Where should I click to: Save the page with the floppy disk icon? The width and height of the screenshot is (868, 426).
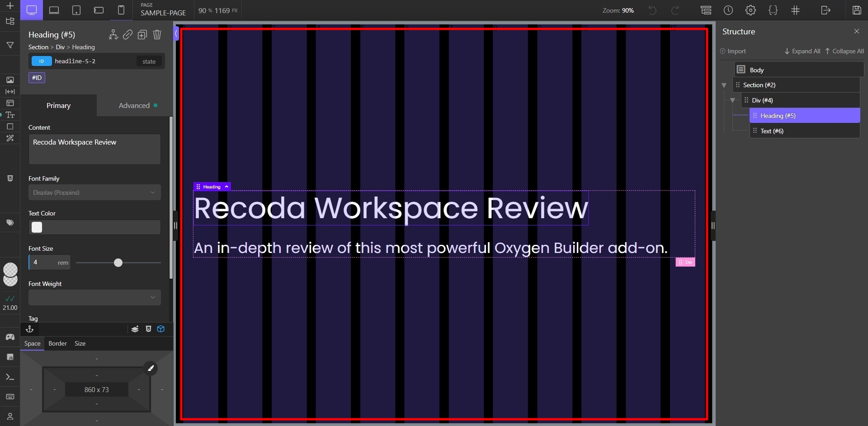coord(857,10)
